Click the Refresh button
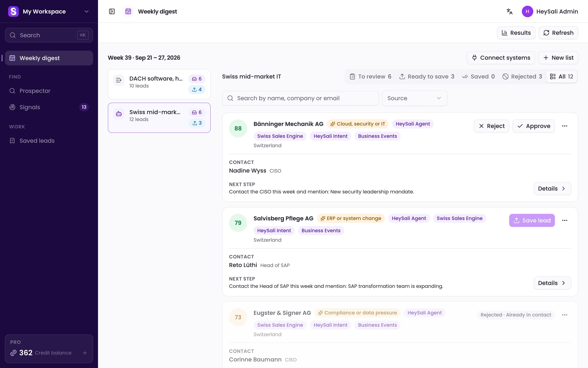This screenshot has height=368, width=588. [x=558, y=33]
